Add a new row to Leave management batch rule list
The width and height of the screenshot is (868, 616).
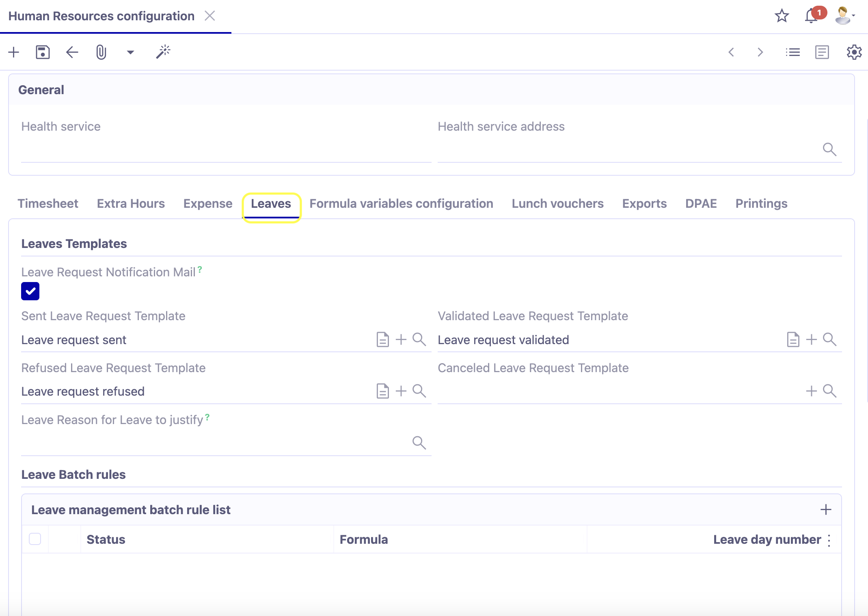coord(825,509)
